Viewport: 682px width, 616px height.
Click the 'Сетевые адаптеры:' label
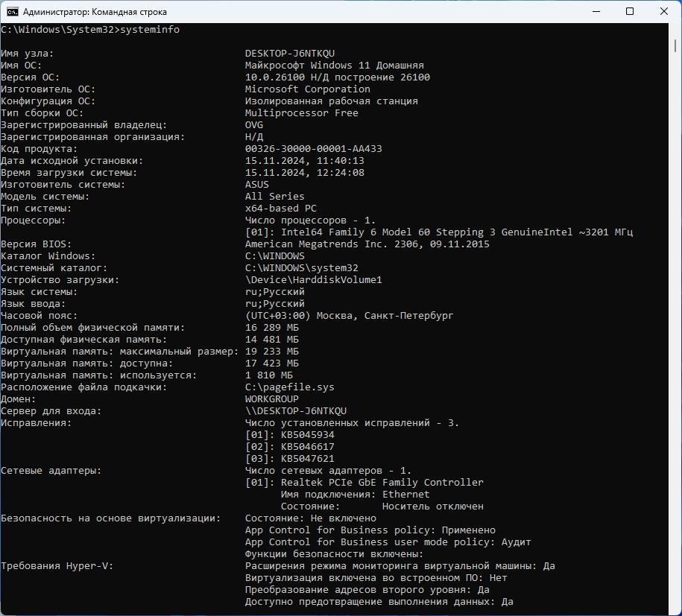[51, 470]
